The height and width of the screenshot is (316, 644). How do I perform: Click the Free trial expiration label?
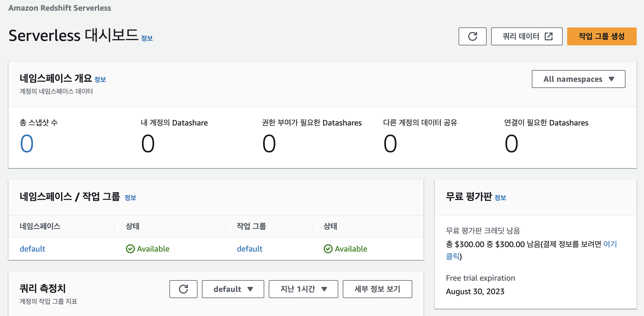480,278
